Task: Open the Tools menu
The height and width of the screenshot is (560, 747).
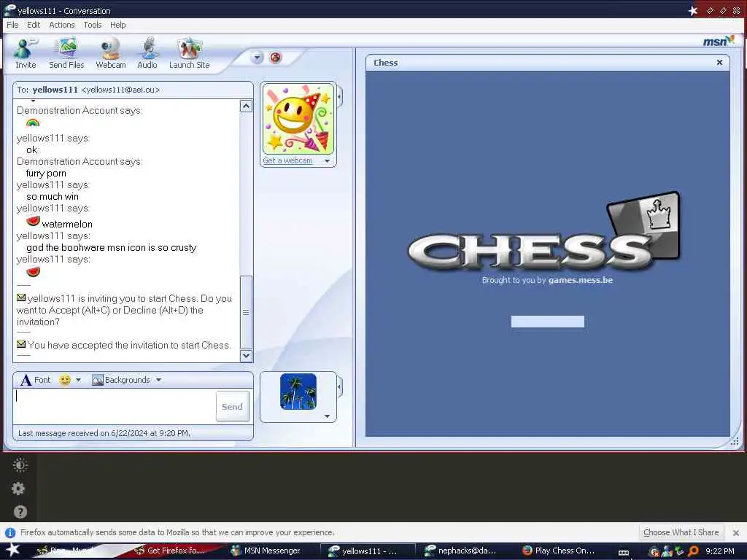Action: (93, 25)
